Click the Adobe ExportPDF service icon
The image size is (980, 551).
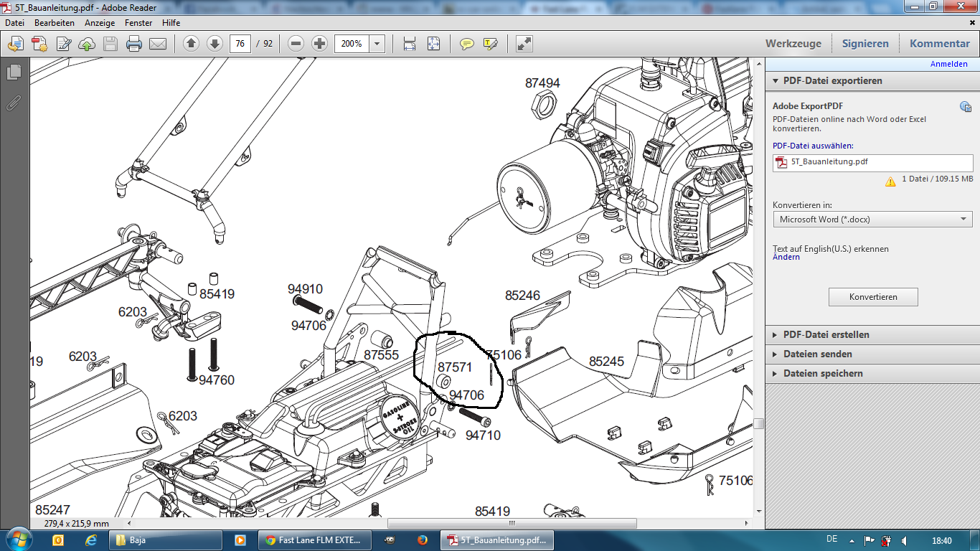click(966, 107)
